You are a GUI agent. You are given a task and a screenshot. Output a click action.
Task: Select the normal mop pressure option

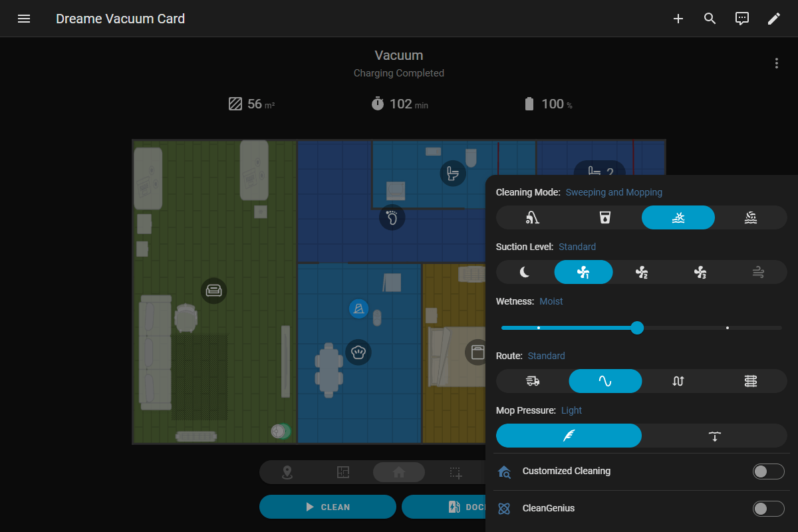coord(714,436)
